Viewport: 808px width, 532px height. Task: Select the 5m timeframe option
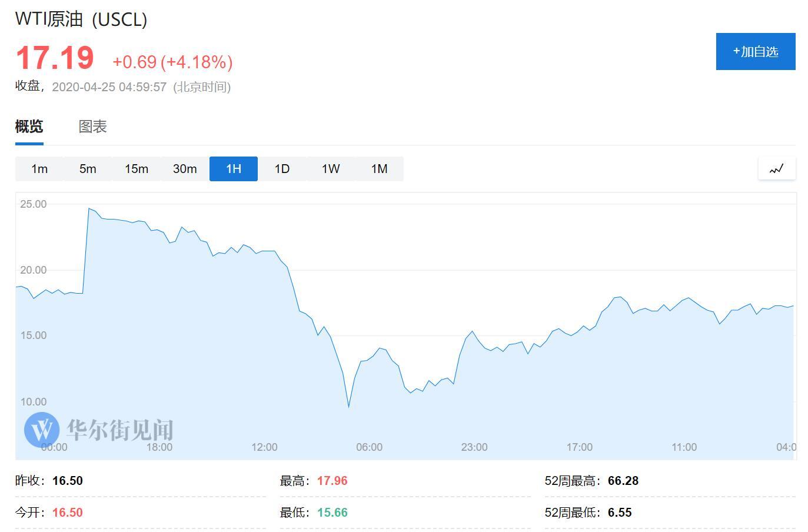click(x=87, y=168)
